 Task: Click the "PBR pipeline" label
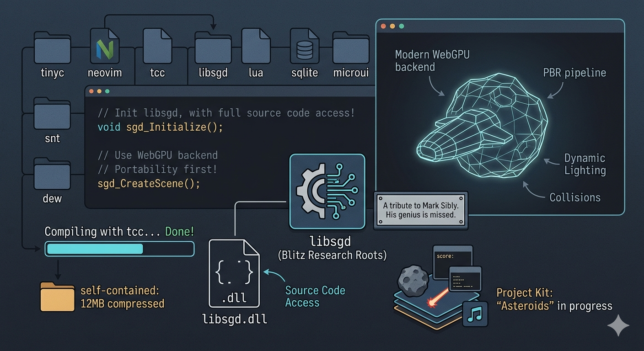click(x=574, y=73)
